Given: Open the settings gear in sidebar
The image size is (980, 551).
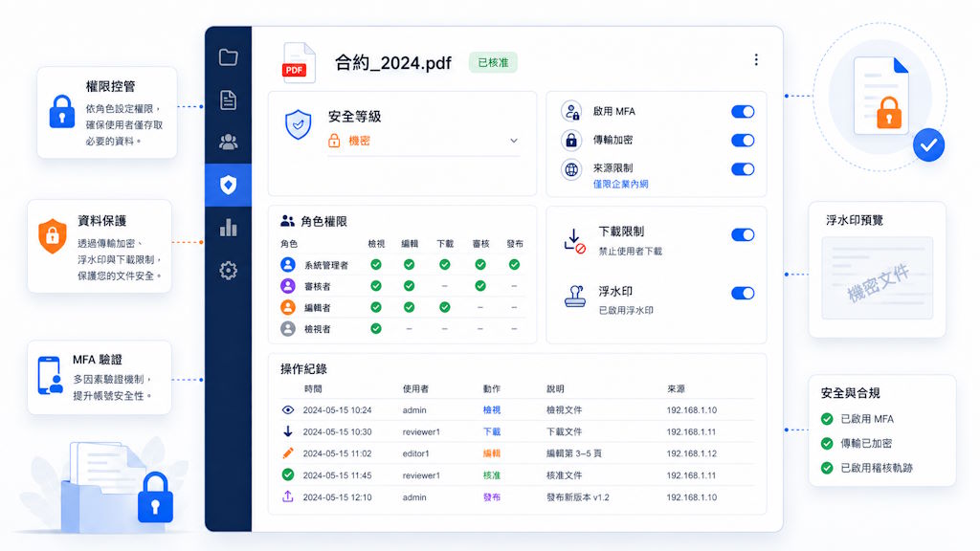Looking at the screenshot, I should pos(228,271).
